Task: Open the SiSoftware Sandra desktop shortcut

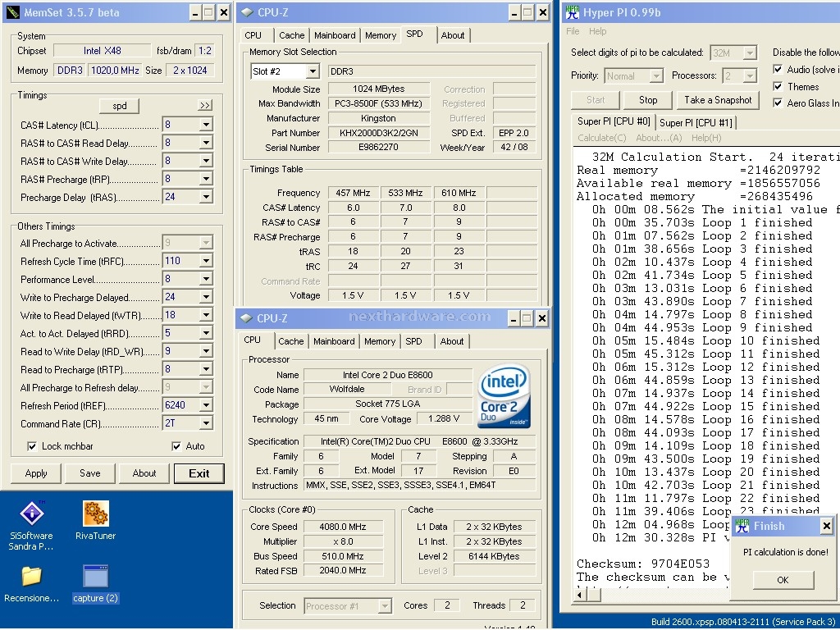Action: coord(32,526)
